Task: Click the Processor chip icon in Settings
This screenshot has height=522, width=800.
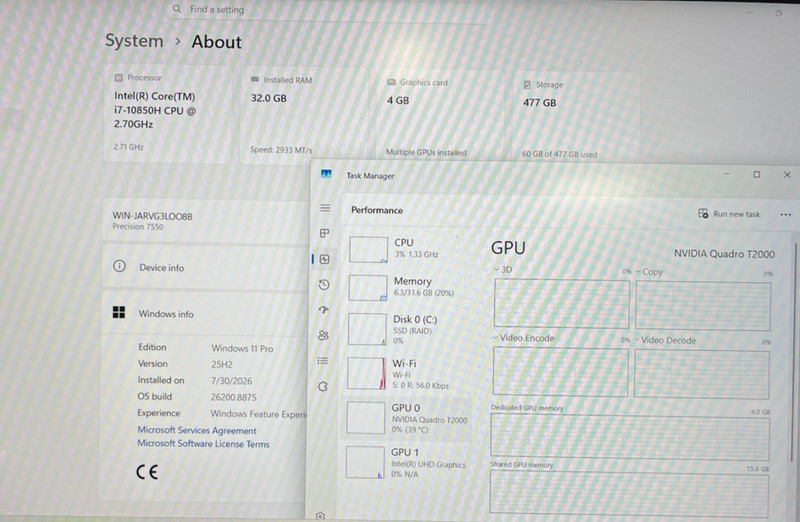Action: point(118,78)
